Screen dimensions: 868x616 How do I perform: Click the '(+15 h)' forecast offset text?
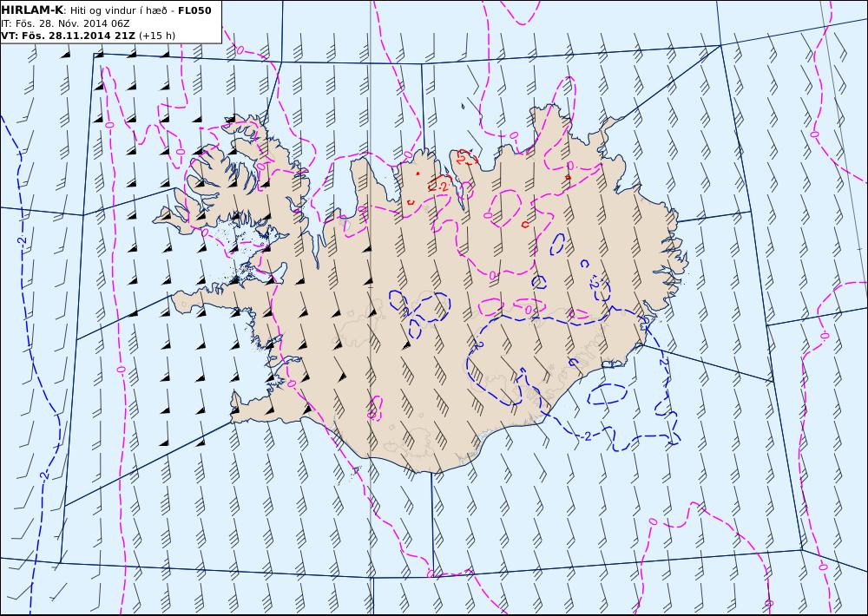157,36
